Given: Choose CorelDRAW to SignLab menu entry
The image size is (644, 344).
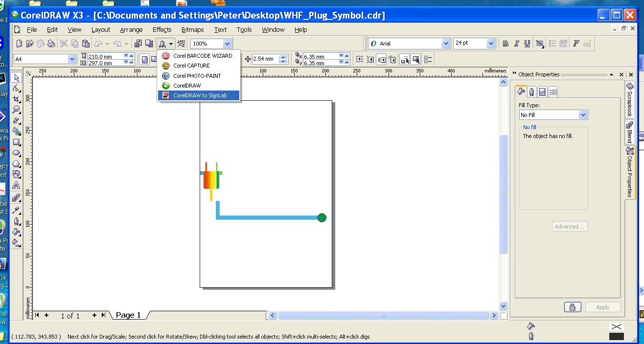Looking at the screenshot, I should tap(199, 95).
